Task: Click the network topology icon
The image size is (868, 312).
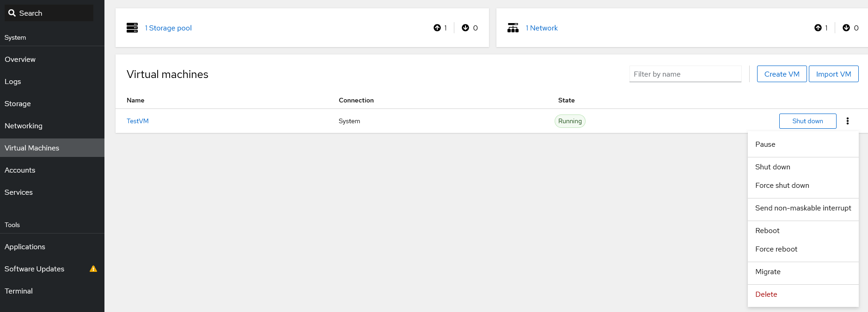Action: tap(513, 28)
